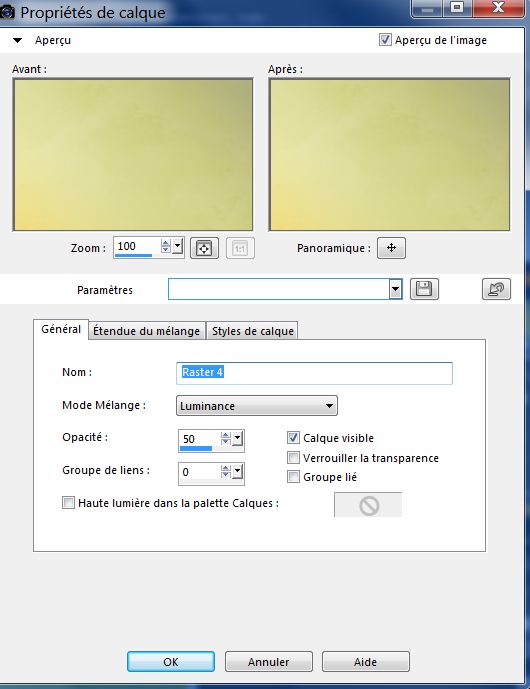Click the Panoramique pan crosshair icon
Screen dimensions: 530x689
point(391,248)
